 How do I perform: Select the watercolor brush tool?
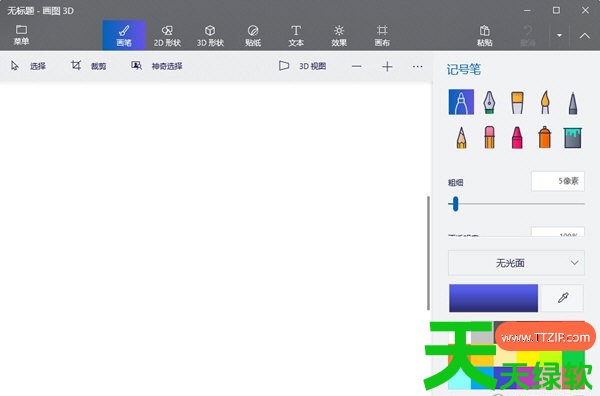click(x=545, y=102)
